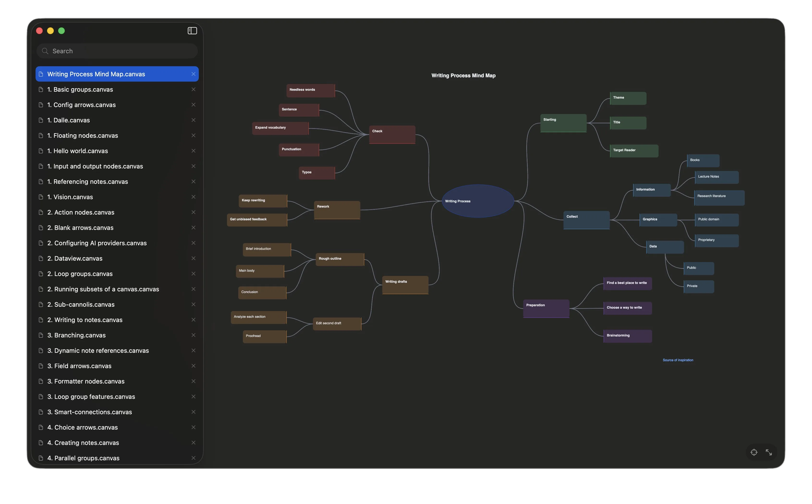Open 3. Dynamic note references.canvas

tap(117, 351)
